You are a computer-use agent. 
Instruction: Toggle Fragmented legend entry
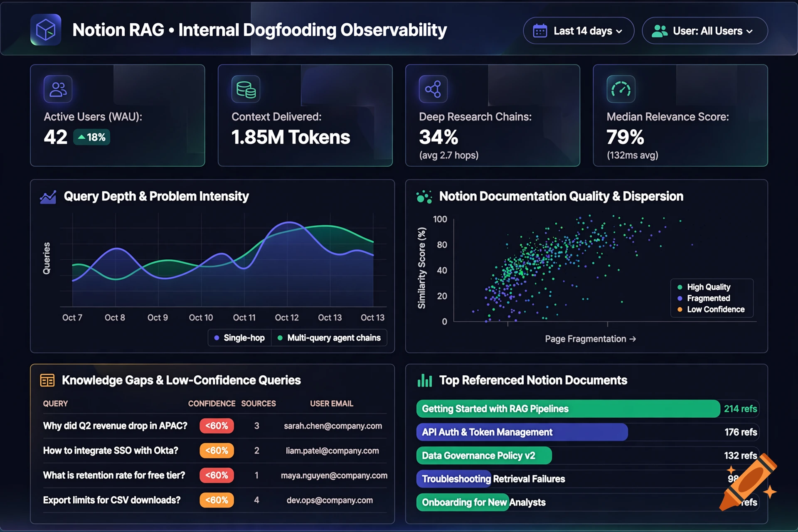703,298
